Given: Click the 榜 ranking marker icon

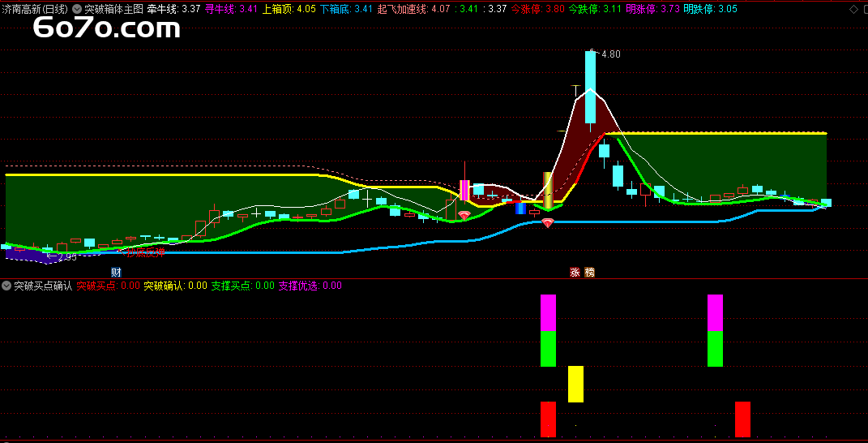Looking at the screenshot, I should [x=589, y=273].
